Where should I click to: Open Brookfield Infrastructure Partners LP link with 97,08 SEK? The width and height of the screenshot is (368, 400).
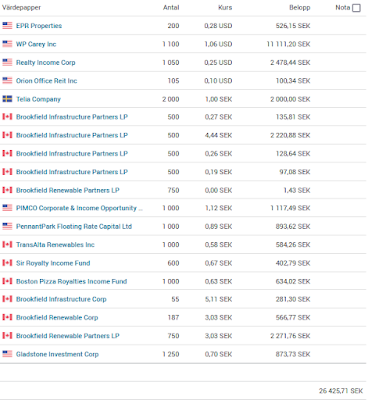(x=72, y=172)
